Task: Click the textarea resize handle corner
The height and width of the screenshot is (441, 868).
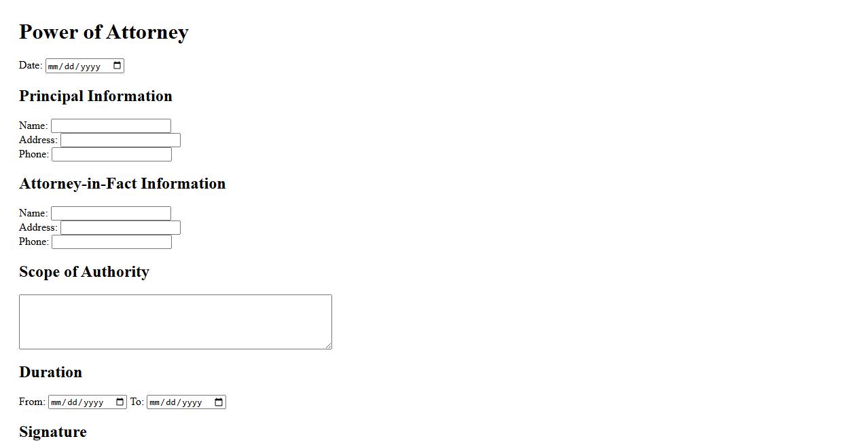Action: (x=329, y=346)
